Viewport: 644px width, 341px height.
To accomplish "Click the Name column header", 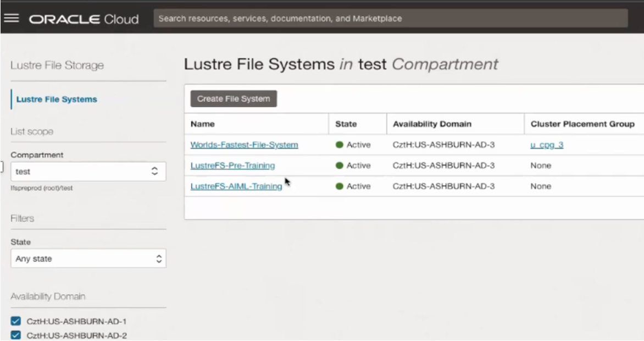I will click(x=202, y=124).
